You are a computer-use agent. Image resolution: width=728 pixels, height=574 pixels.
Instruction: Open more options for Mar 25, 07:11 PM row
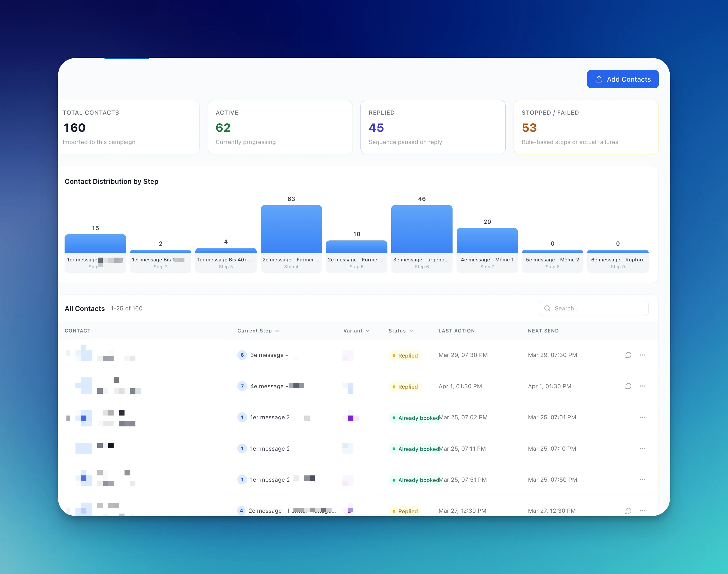point(642,449)
